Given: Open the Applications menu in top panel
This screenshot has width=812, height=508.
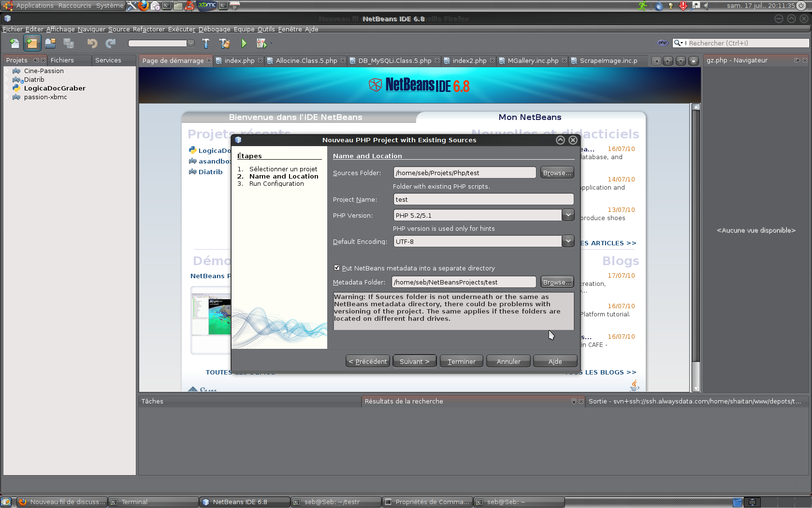Looking at the screenshot, I should click(34, 6).
